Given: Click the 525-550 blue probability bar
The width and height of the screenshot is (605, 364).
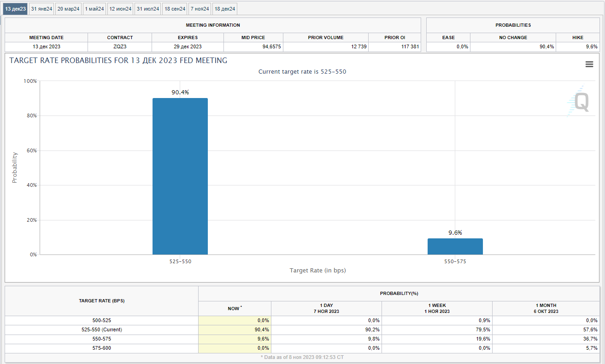Looking at the screenshot, I should click(x=180, y=176).
